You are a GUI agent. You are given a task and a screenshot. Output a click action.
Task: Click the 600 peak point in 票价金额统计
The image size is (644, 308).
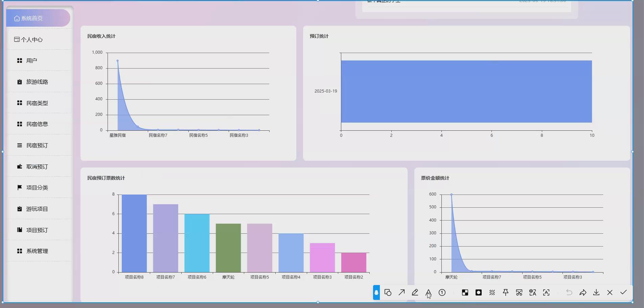click(451, 195)
